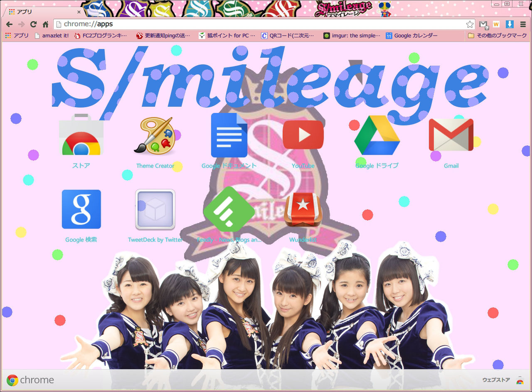The width and height of the screenshot is (532, 392).
Task: Click the web store icon at bottom right
Action: (x=520, y=380)
